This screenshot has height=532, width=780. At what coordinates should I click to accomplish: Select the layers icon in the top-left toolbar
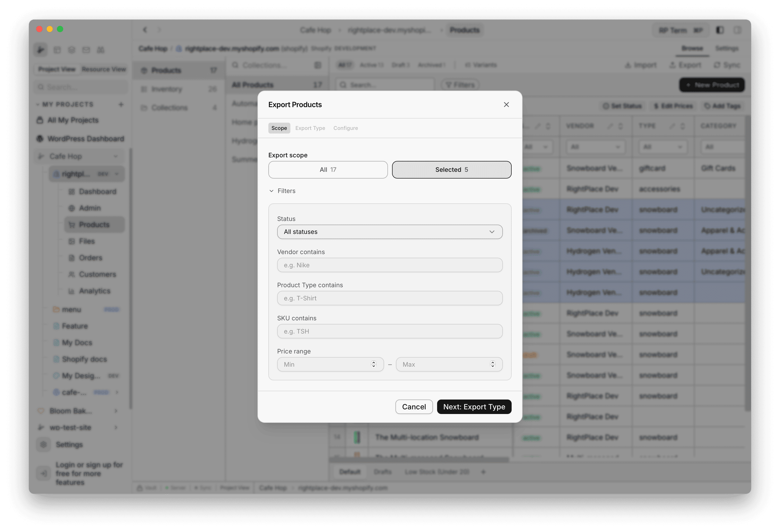pyautogui.click(x=71, y=50)
